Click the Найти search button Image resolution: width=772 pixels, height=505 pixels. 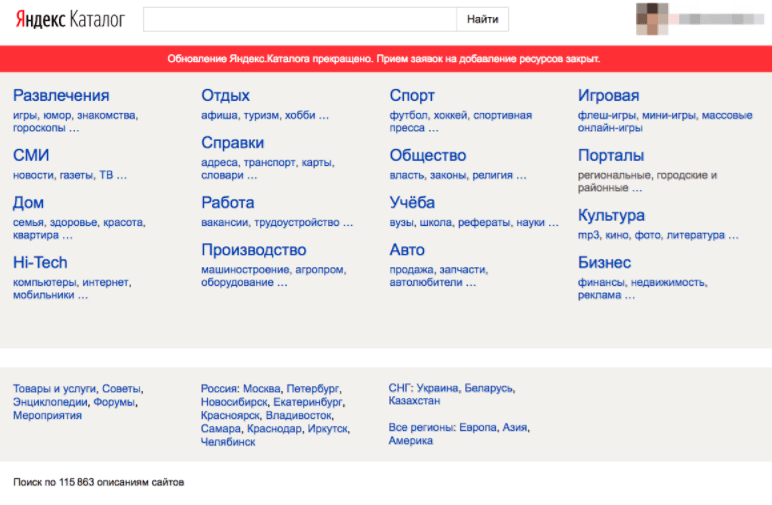pyautogui.click(x=482, y=19)
